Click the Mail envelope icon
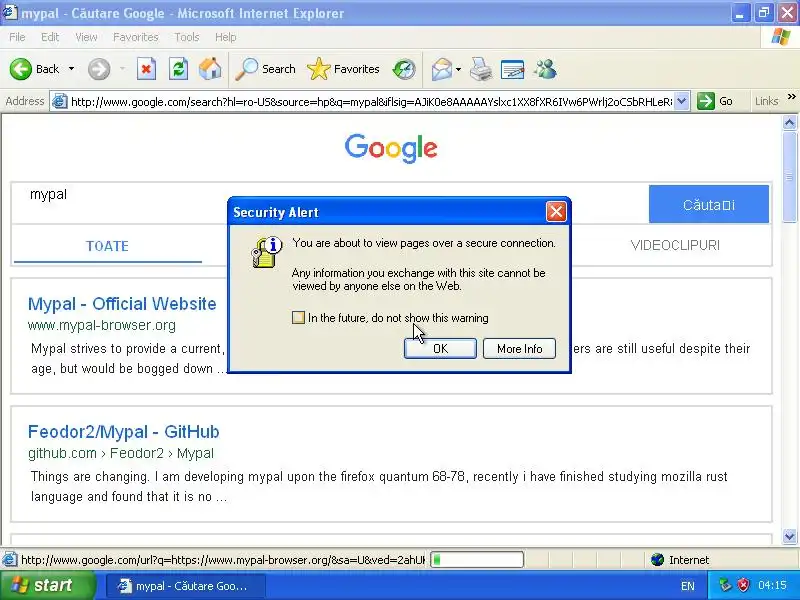The image size is (800, 600). tap(441, 69)
